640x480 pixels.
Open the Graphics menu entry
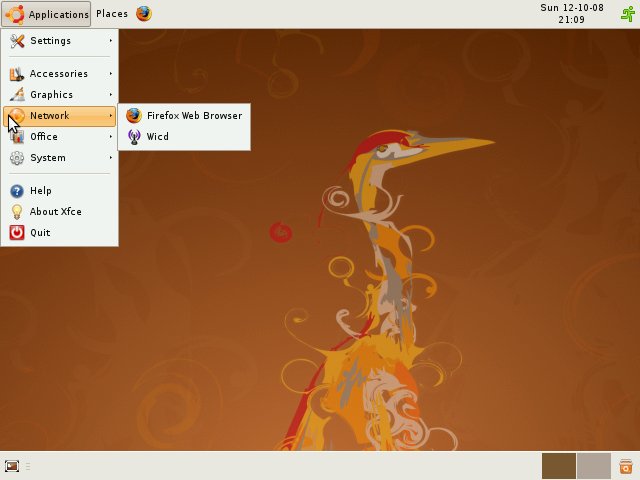tap(60, 95)
